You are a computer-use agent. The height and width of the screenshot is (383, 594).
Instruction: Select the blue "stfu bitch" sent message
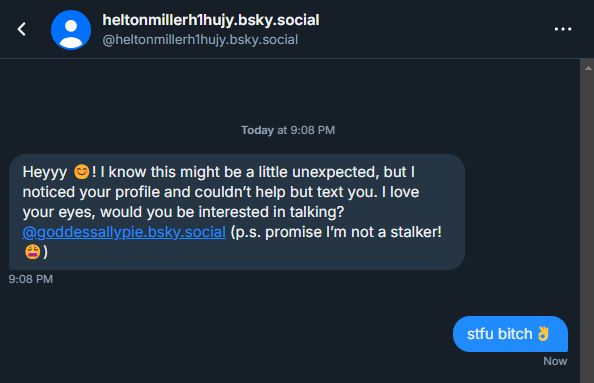point(510,334)
